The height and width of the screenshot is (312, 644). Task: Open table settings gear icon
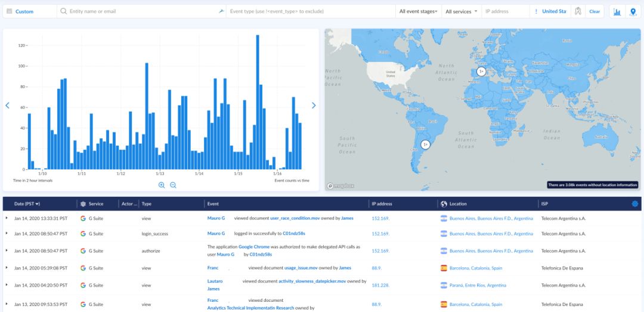(634, 204)
